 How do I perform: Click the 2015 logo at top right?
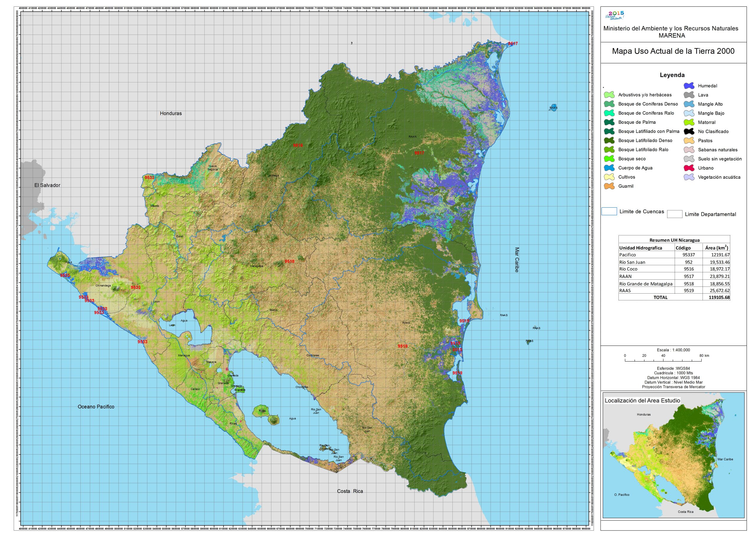(x=615, y=15)
